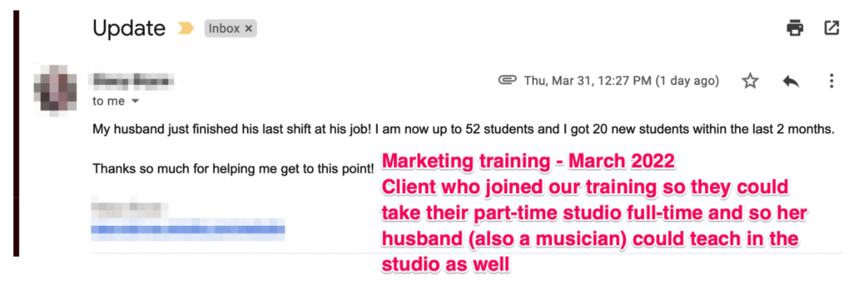Open the email in a new window

pyautogui.click(x=832, y=28)
